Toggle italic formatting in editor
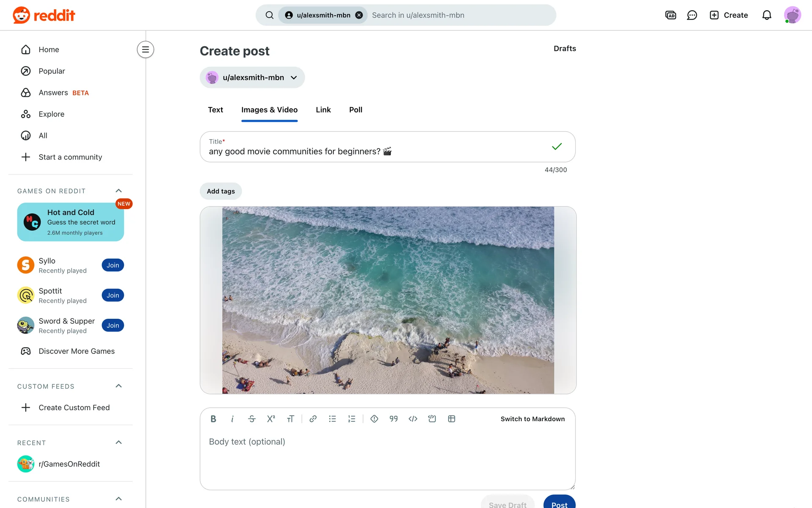Image resolution: width=812 pixels, height=508 pixels. (232, 419)
